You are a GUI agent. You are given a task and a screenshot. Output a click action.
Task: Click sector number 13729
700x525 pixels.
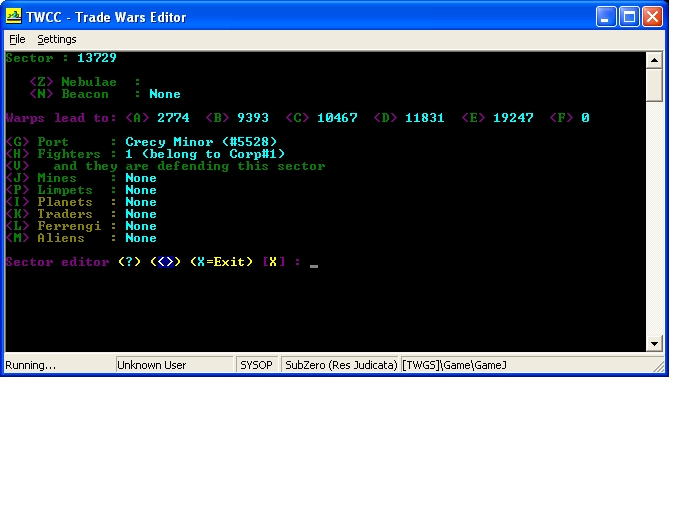(96, 58)
